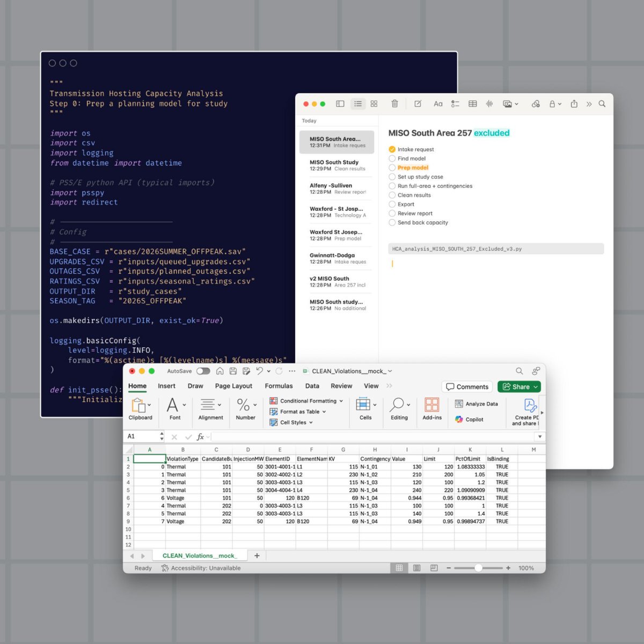Add a new sheet with plus button
The width and height of the screenshot is (644, 644).
[257, 555]
